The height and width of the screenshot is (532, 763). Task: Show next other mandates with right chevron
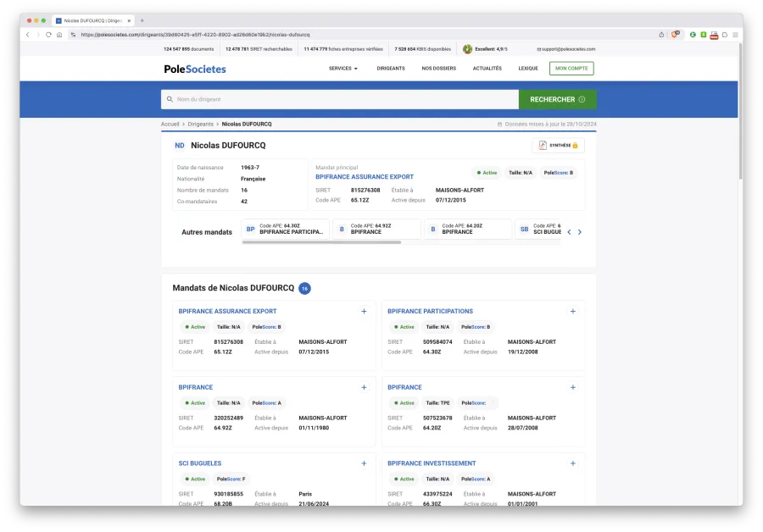tap(580, 232)
